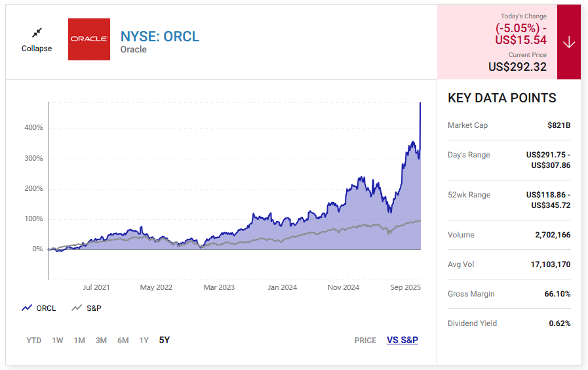
Task: Click the Current Price US$292.32
Action: [x=517, y=67]
